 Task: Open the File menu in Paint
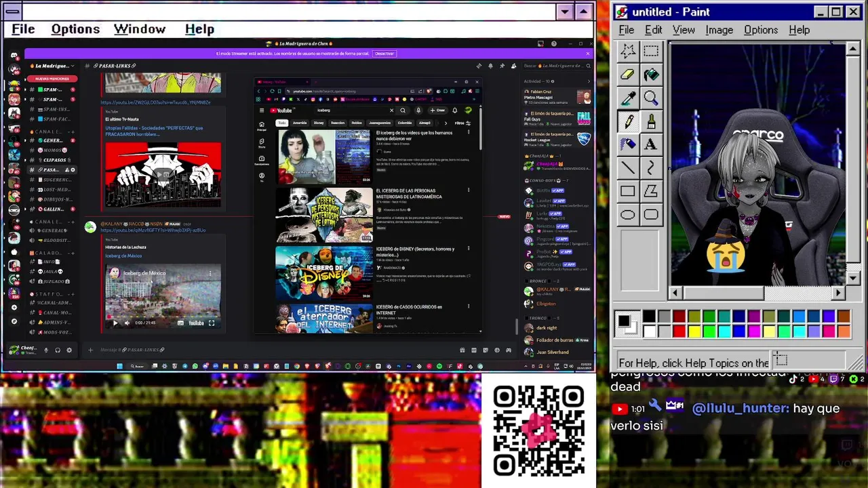[x=626, y=30]
